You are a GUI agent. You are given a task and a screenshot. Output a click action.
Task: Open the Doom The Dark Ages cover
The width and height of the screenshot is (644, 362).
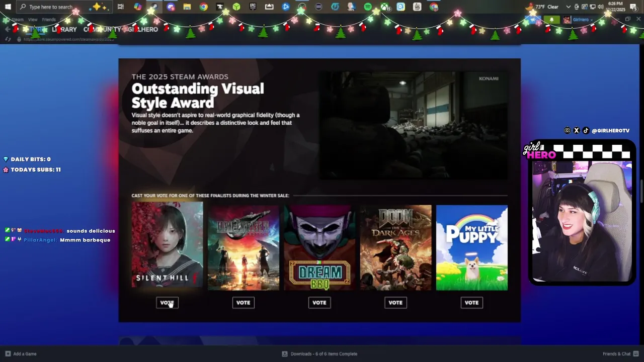click(x=395, y=247)
